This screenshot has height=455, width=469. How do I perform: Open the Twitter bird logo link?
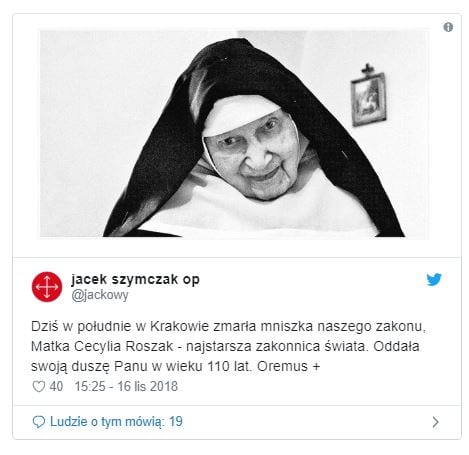(434, 280)
